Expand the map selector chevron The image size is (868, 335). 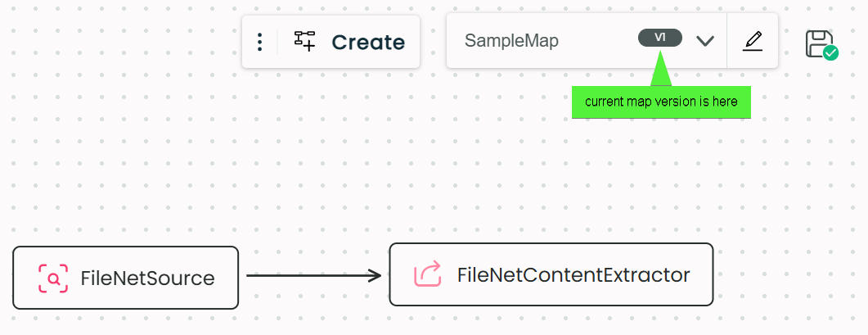pyautogui.click(x=705, y=41)
